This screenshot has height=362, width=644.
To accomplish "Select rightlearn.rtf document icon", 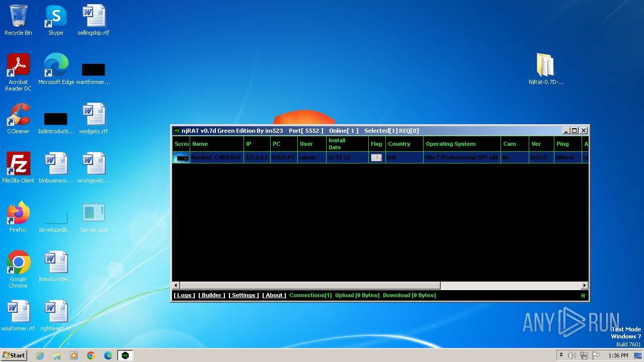I will (56, 316).
